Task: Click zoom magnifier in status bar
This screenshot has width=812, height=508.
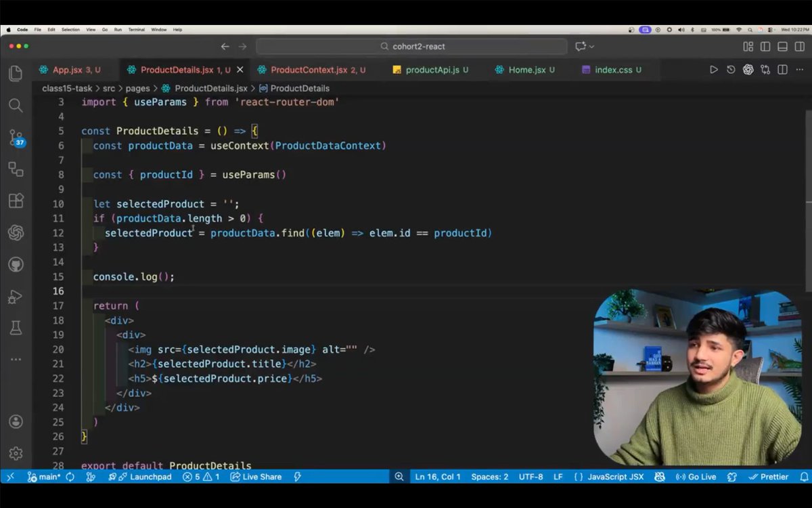Action: point(399,477)
